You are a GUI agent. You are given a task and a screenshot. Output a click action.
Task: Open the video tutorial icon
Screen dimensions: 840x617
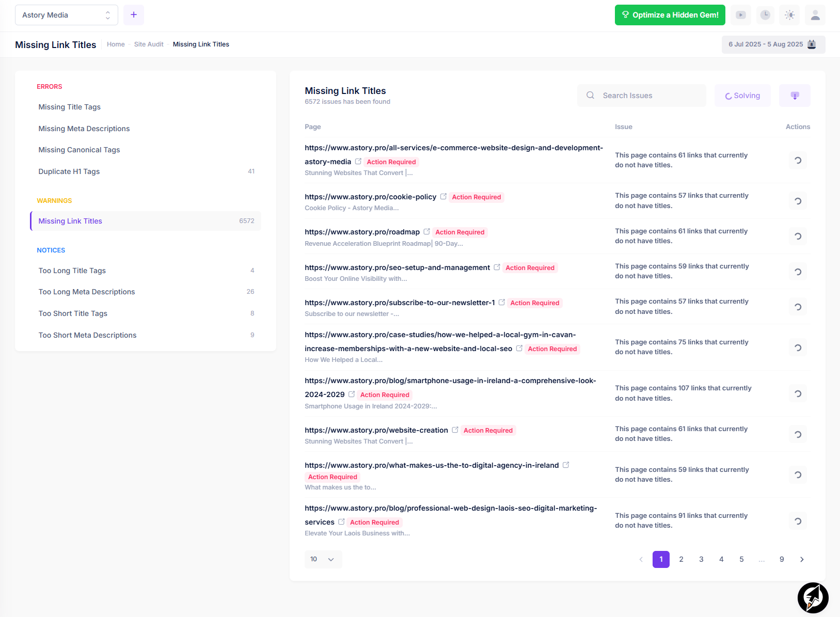pos(741,15)
